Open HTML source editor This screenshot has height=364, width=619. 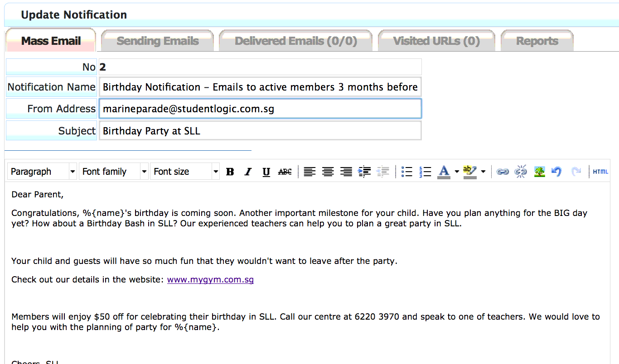click(600, 172)
